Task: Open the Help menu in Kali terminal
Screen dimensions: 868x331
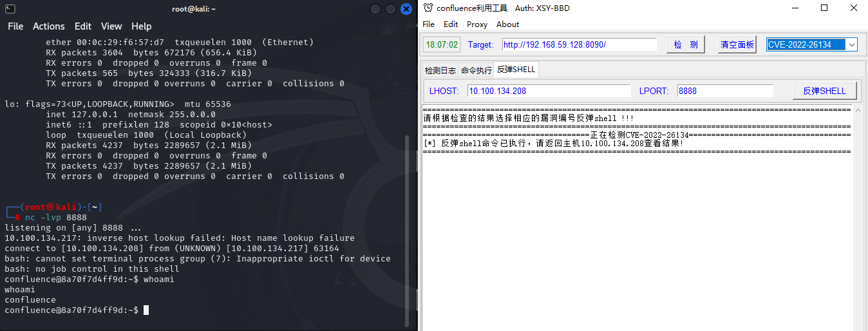Action: 142,26
